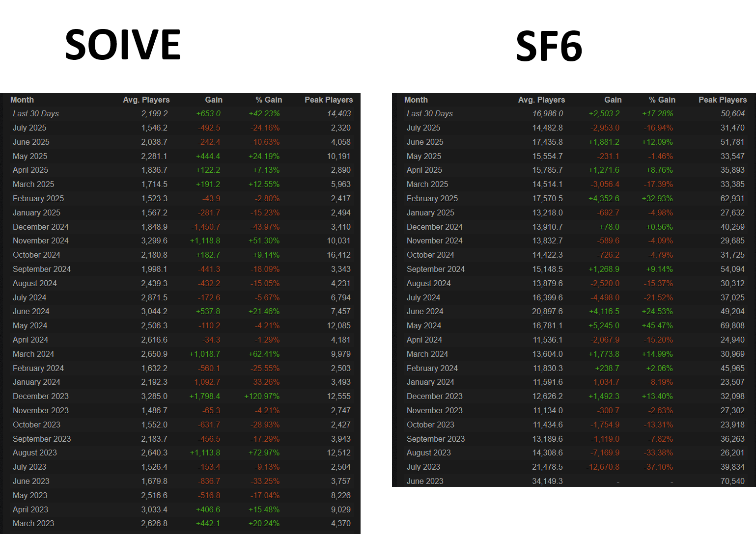Select the percent gain -37.10%

[658, 467]
